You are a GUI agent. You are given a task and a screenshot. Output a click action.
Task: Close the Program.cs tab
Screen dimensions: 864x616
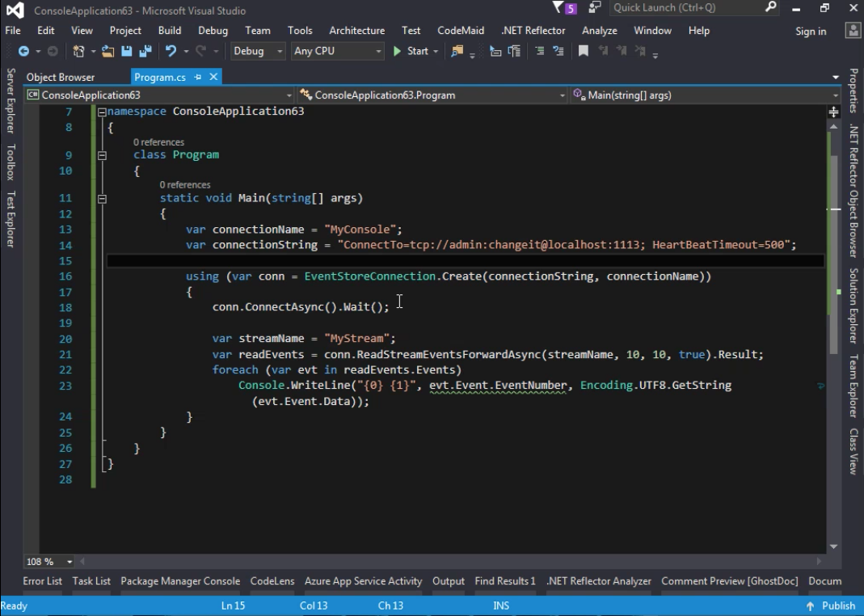pyautogui.click(x=213, y=77)
